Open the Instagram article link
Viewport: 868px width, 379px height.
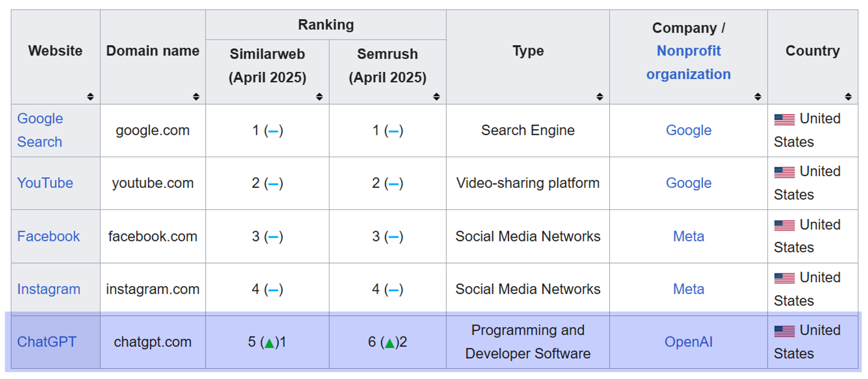click(x=49, y=289)
